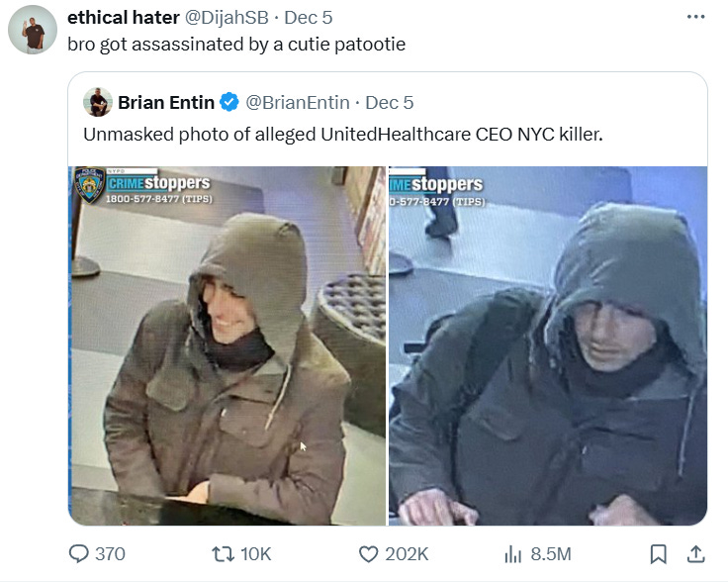Click the blue verified badge
The image size is (728, 583).
pos(228,102)
